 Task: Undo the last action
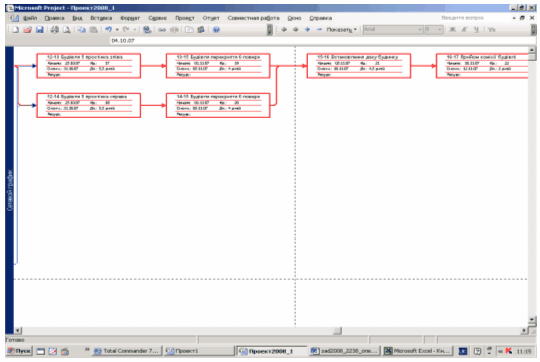click(108, 30)
